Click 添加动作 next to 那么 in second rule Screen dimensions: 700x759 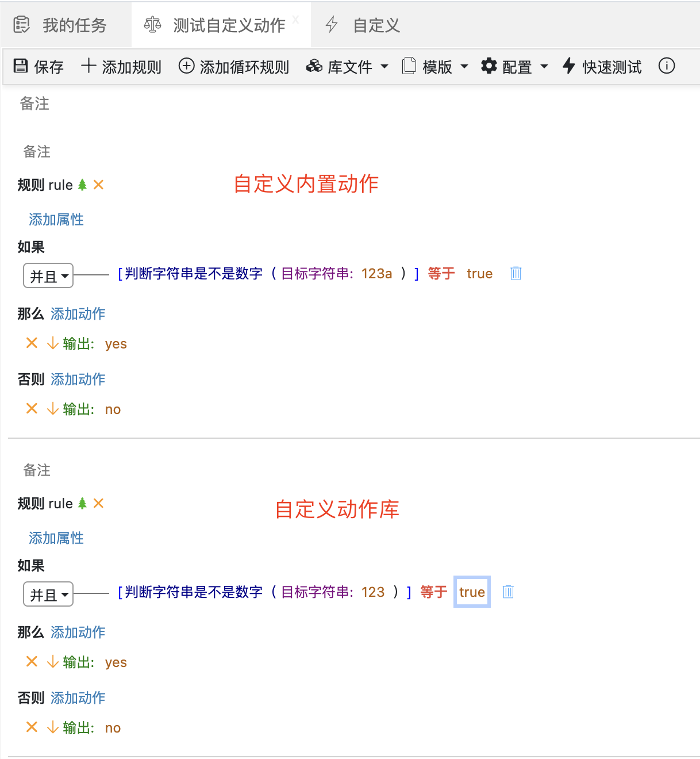tap(78, 632)
